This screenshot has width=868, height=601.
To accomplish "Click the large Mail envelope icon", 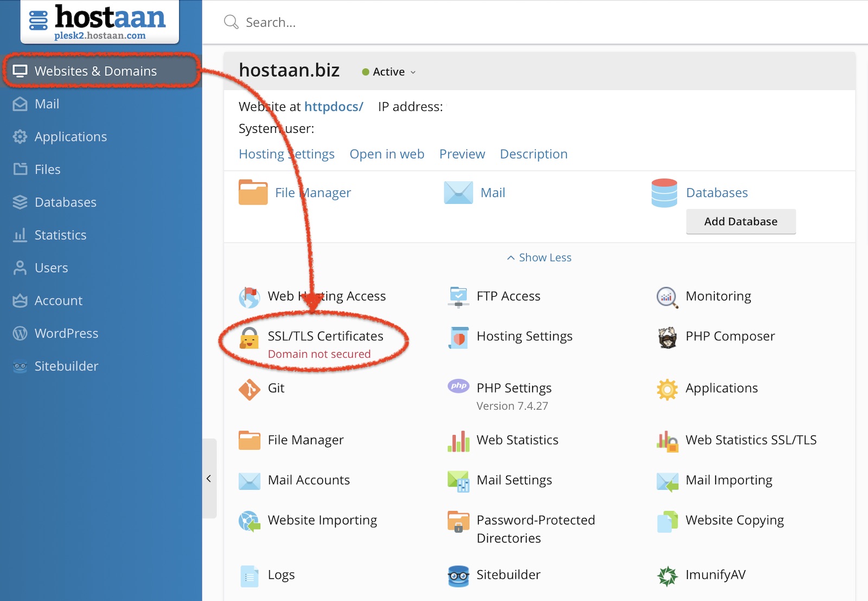I will click(458, 193).
